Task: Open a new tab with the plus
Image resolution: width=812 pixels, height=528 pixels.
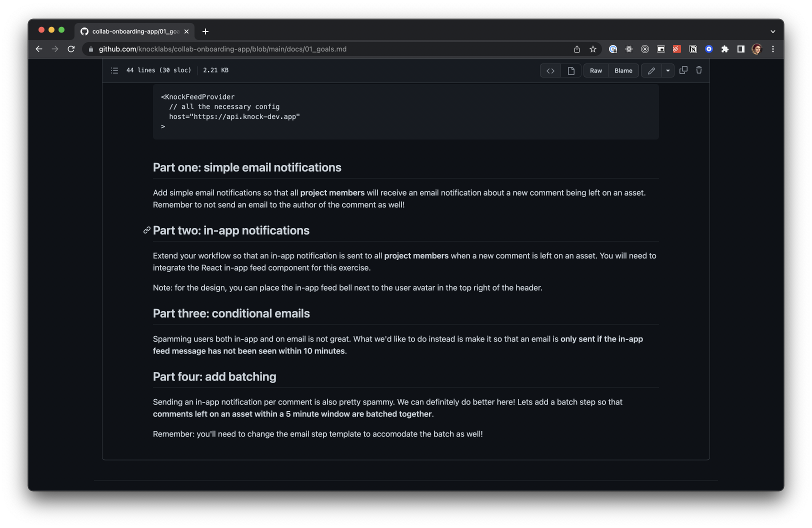Action: 205,31
